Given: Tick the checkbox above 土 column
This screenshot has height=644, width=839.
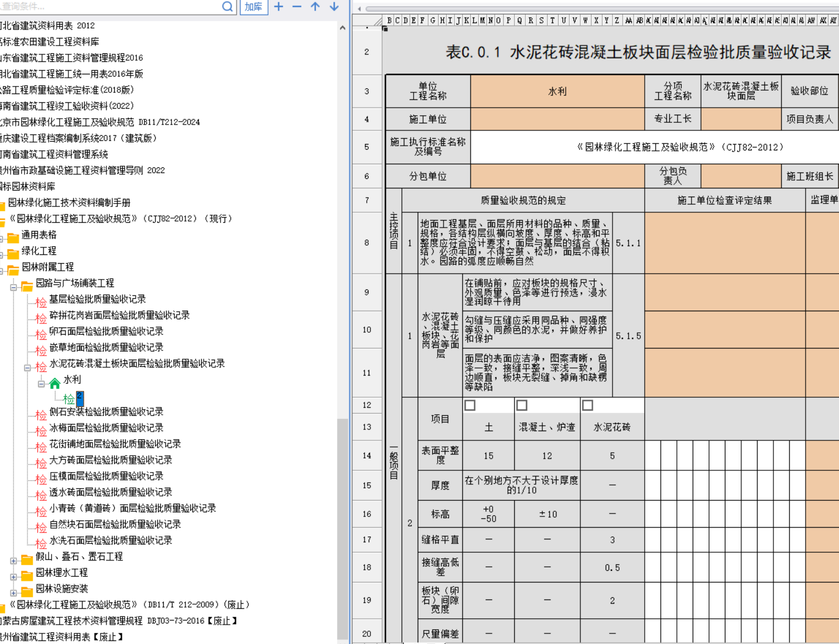Looking at the screenshot, I should point(470,405).
